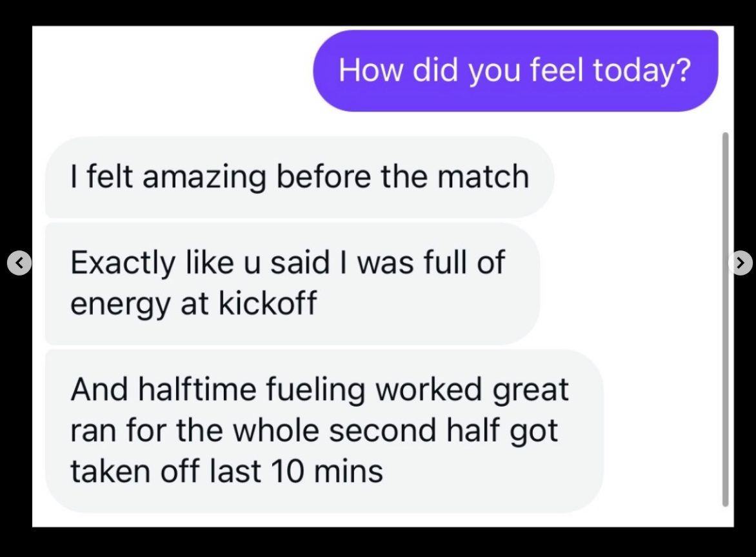
Task: Click the word 'today?' in the purple bubble
Action: coord(642,70)
